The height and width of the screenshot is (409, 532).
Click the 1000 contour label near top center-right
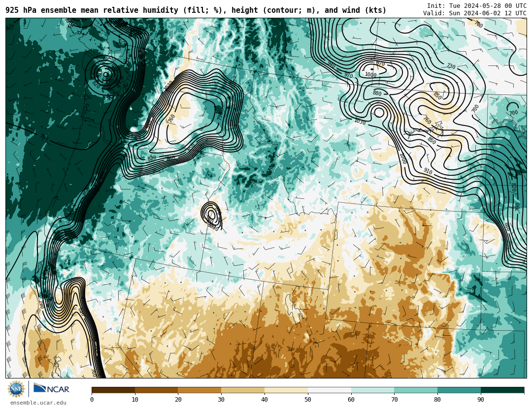tap(370, 75)
